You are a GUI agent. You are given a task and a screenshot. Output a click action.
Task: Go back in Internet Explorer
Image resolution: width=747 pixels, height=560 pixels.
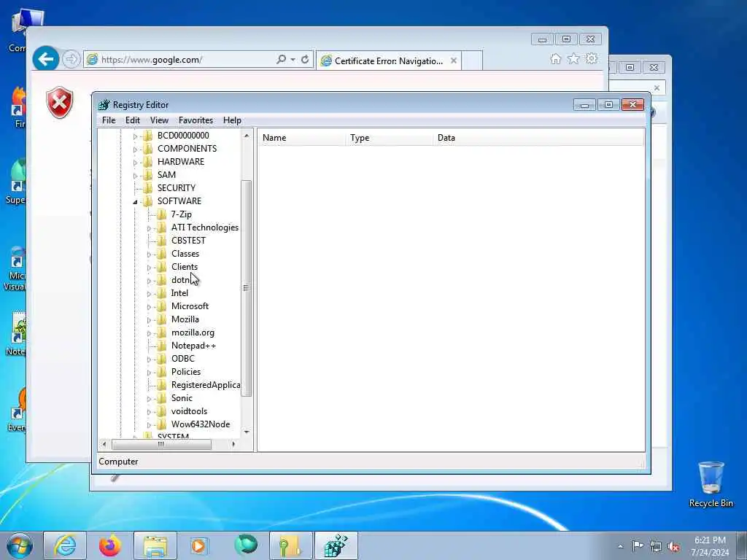(x=46, y=59)
